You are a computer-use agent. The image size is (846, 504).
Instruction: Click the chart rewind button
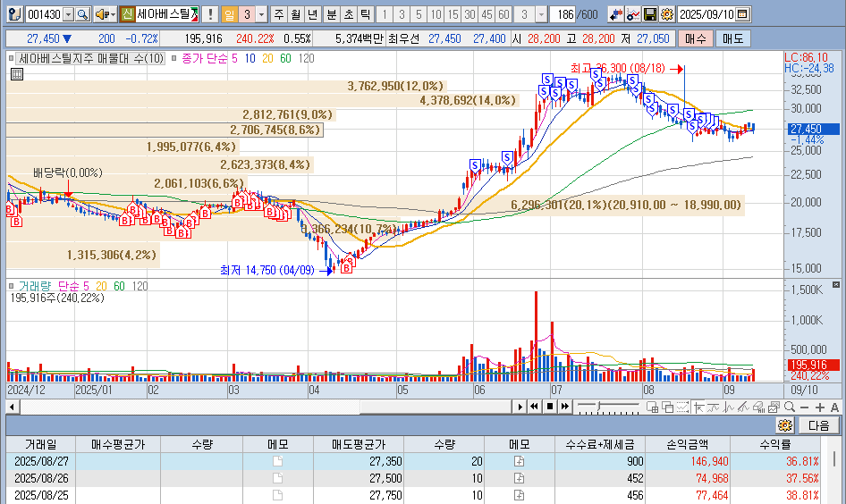coord(534,407)
